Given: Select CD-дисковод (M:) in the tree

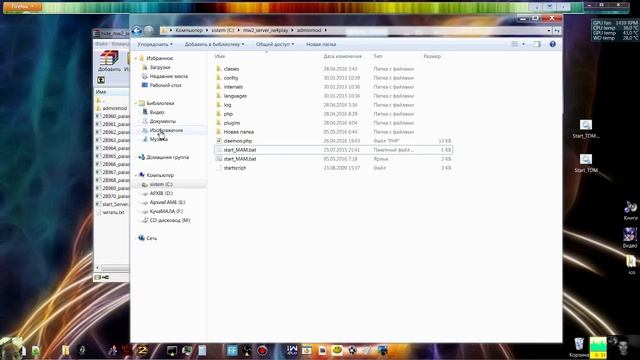Looking at the screenshot, I should pos(169,220).
